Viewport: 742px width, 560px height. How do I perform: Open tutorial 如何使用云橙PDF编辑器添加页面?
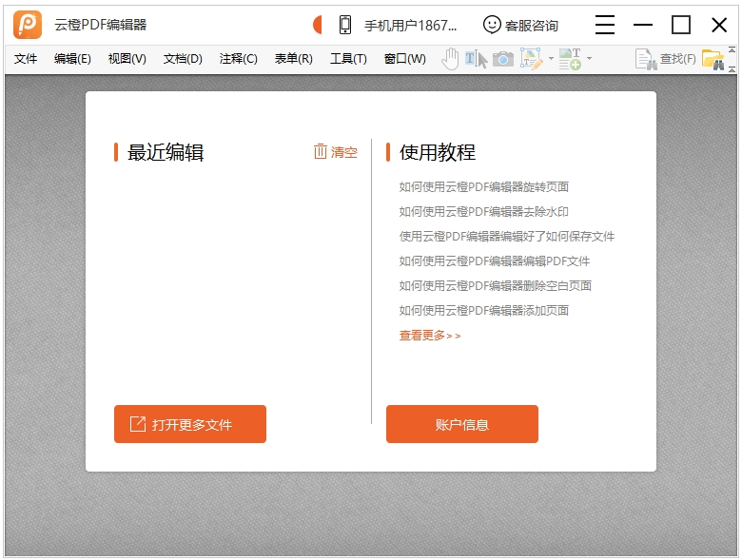click(483, 310)
